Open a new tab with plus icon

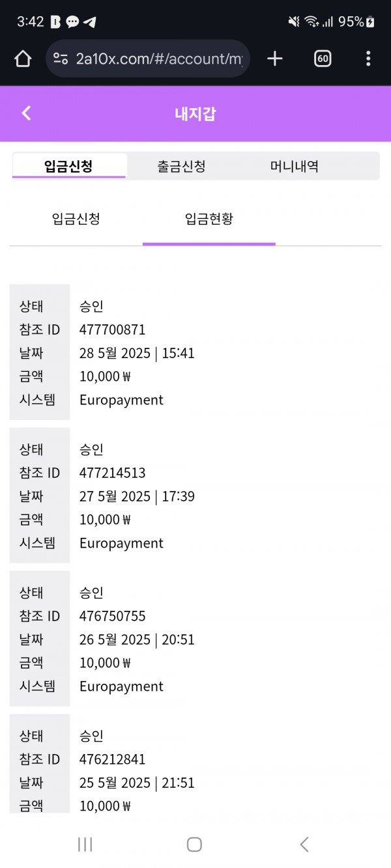275,59
